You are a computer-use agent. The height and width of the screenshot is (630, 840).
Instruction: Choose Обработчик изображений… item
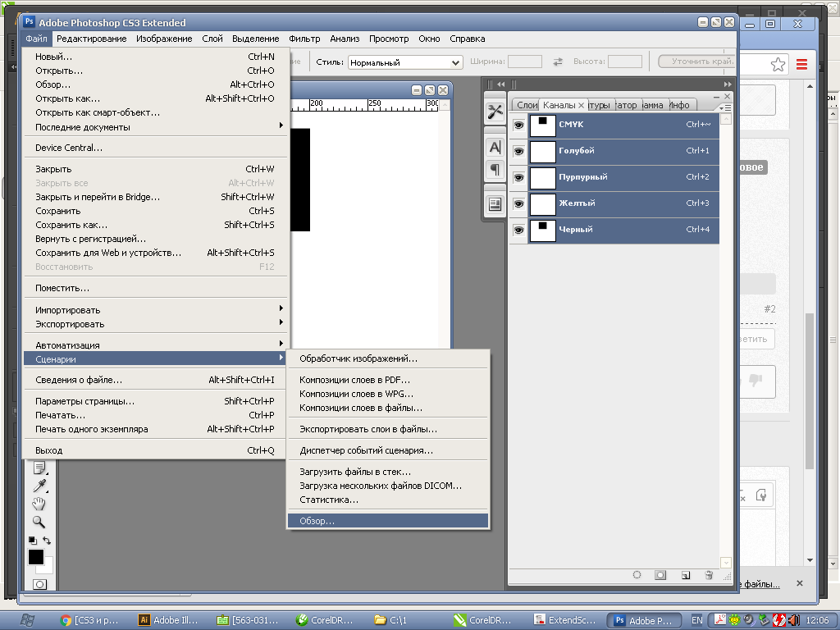[388, 358]
